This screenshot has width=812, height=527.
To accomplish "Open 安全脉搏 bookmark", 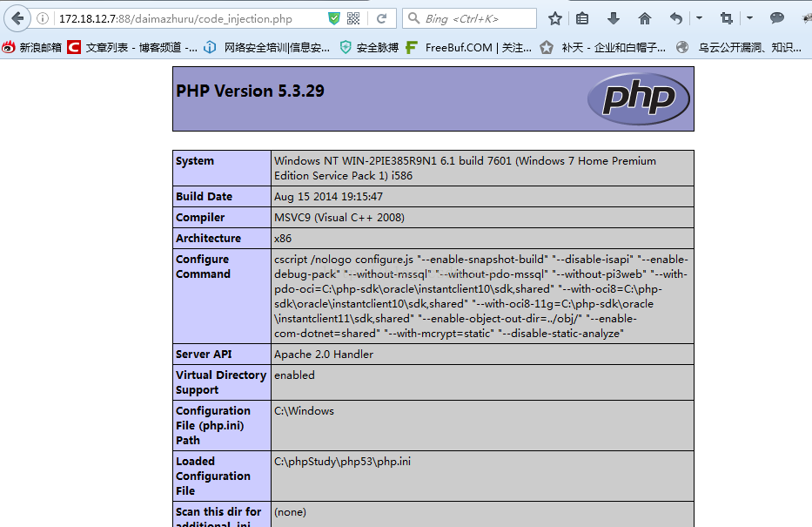I will point(369,48).
